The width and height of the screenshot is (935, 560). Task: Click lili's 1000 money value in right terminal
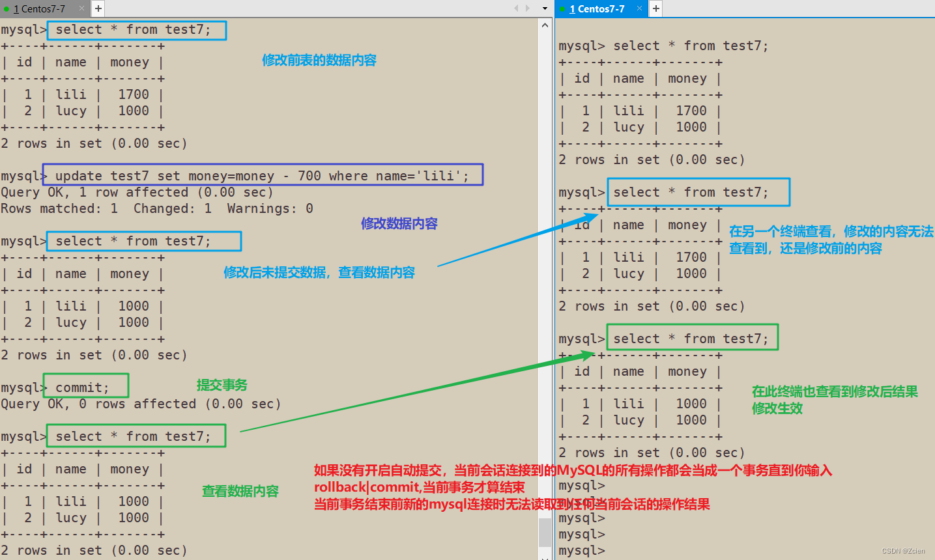(691, 404)
